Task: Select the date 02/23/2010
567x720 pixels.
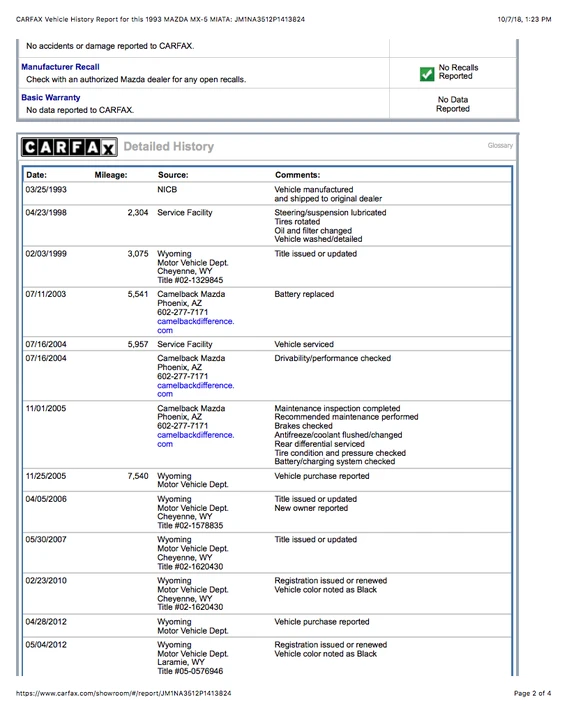Action: point(46,581)
